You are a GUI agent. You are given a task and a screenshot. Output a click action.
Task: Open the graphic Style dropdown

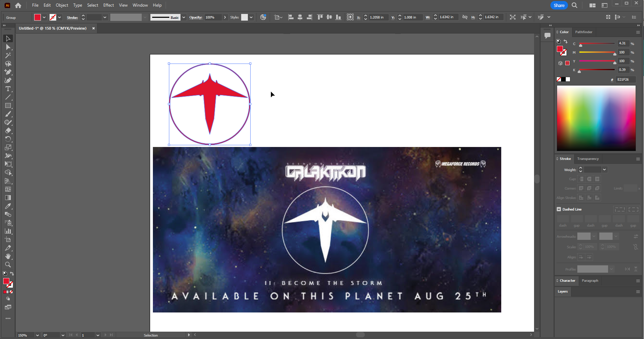[251, 17]
